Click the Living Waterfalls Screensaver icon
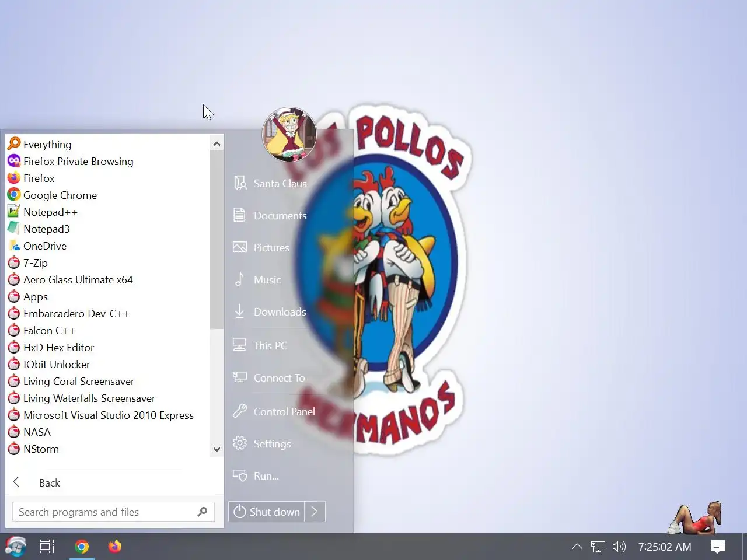This screenshot has height=560, width=747. click(14, 398)
